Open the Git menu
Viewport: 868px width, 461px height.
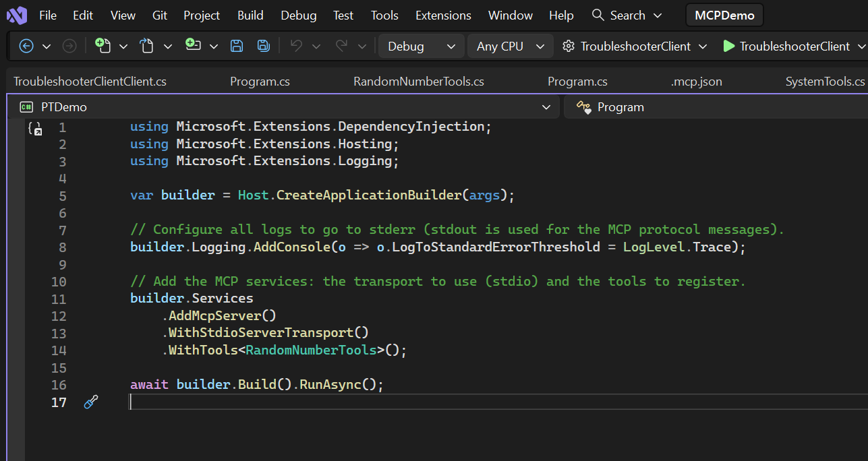pyautogui.click(x=159, y=15)
